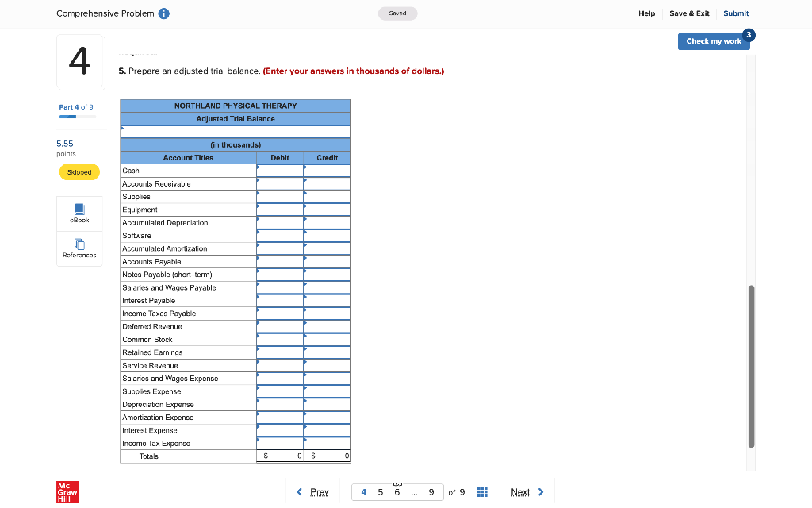Image resolution: width=812 pixels, height=508 pixels.
Task: Switch to question 5 in the pager
Action: 380,492
